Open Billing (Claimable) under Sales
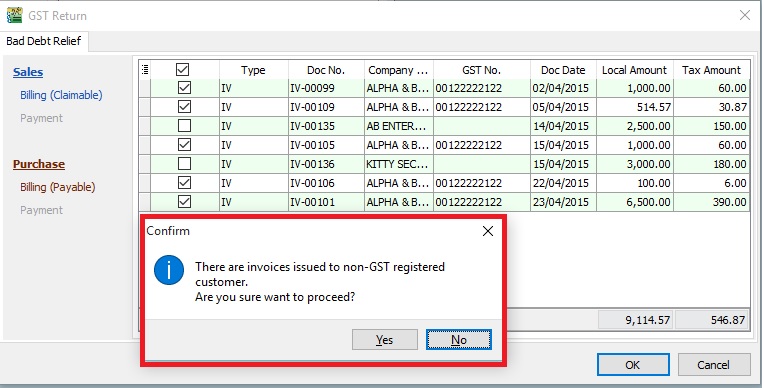This screenshot has height=388, width=764. coord(61,95)
